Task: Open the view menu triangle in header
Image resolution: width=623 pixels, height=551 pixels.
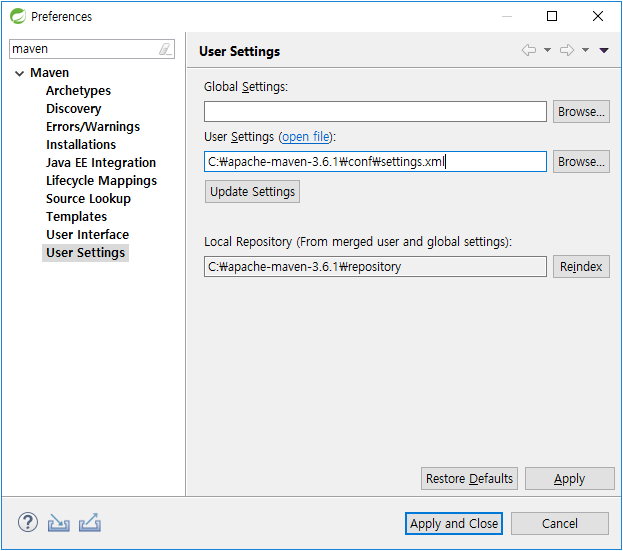Action: pyautogui.click(x=604, y=50)
